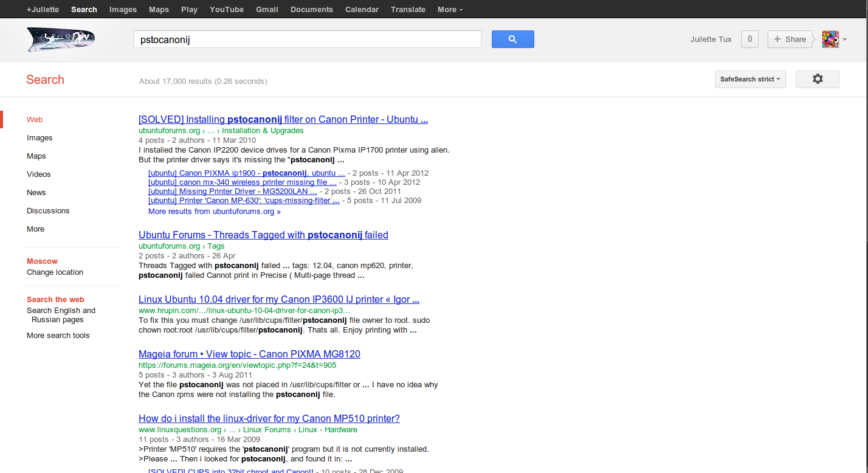868x473 pixels.
Task: Click the '11 posts - 3 authors - 16 Mar 2009' line
Action: click(199, 440)
